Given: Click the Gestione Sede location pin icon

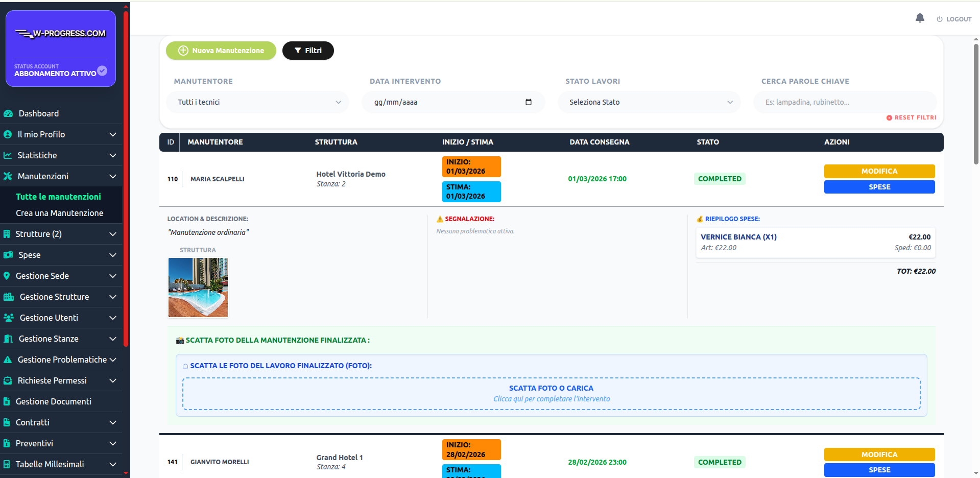Looking at the screenshot, I should (7, 276).
